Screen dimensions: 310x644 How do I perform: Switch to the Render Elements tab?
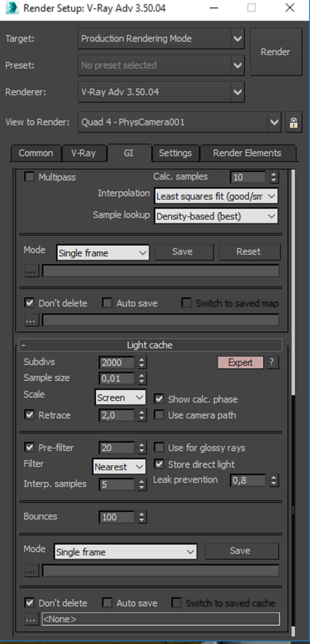click(247, 153)
